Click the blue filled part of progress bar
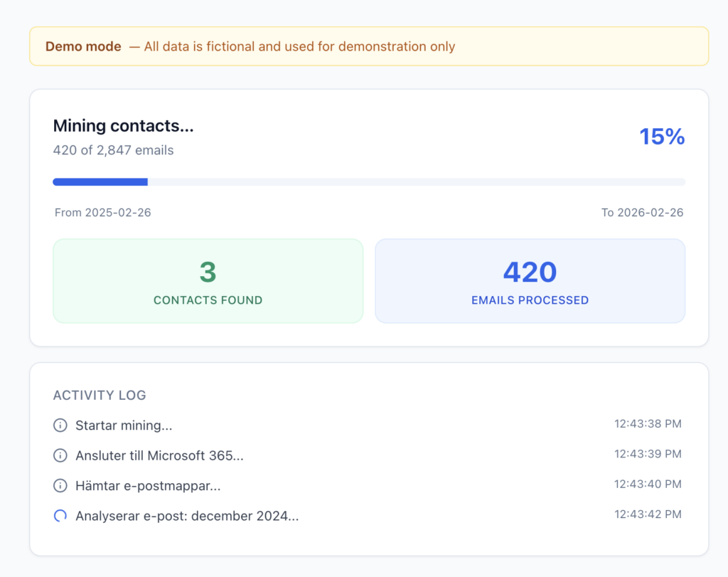Image resolution: width=728 pixels, height=577 pixels. [100, 182]
